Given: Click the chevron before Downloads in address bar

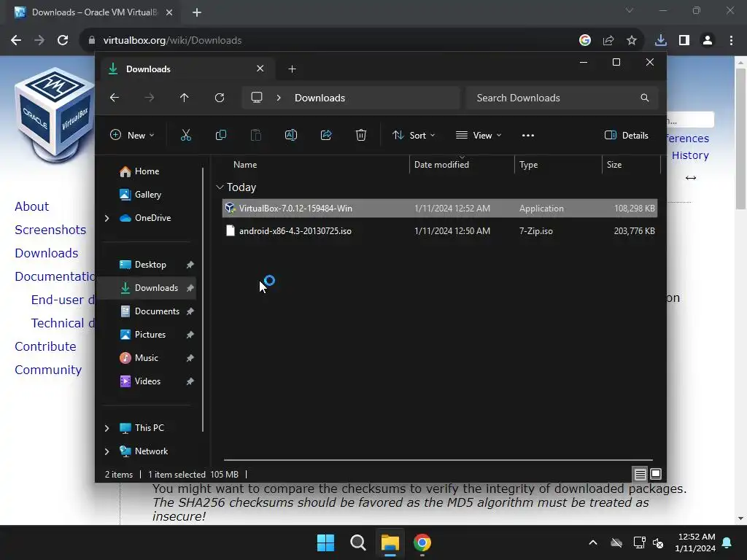Looking at the screenshot, I should point(279,98).
